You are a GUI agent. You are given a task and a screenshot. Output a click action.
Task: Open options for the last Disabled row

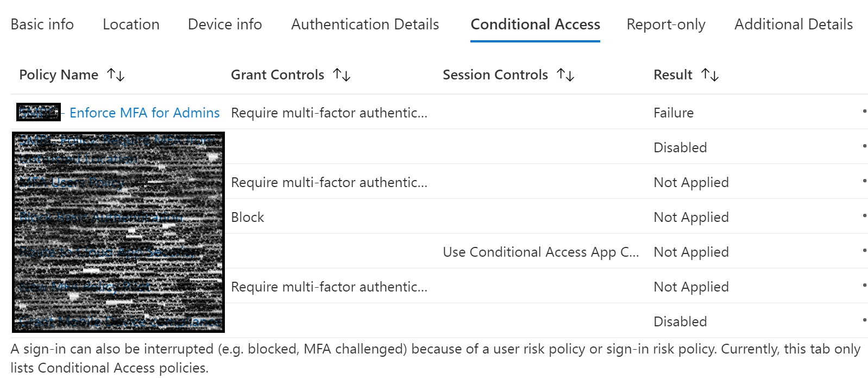pyautogui.click(x=863, y=320)
